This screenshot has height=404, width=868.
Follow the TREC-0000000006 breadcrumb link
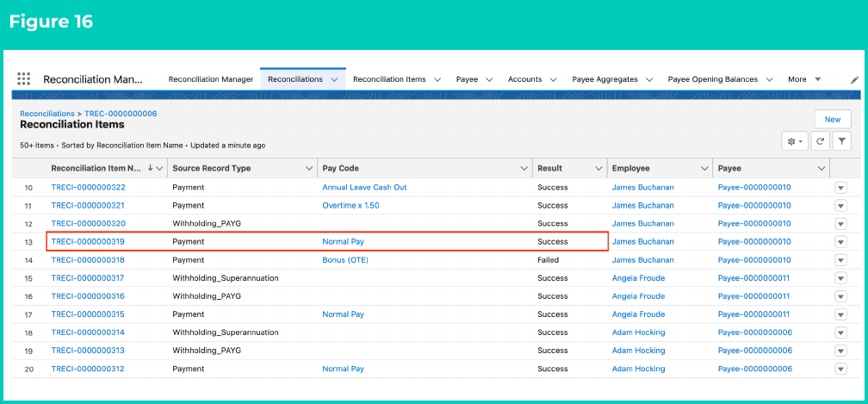[x=121, y=114]
